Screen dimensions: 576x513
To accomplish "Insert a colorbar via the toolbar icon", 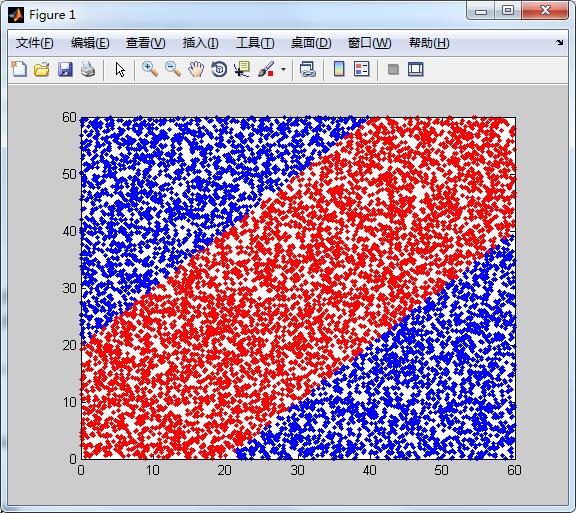I will tap(339, 69).
